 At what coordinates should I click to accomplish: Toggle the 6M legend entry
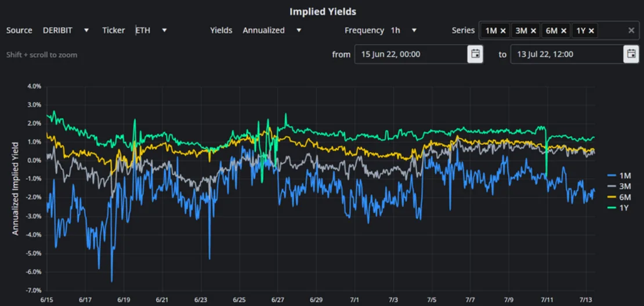(x=618, y=197)
